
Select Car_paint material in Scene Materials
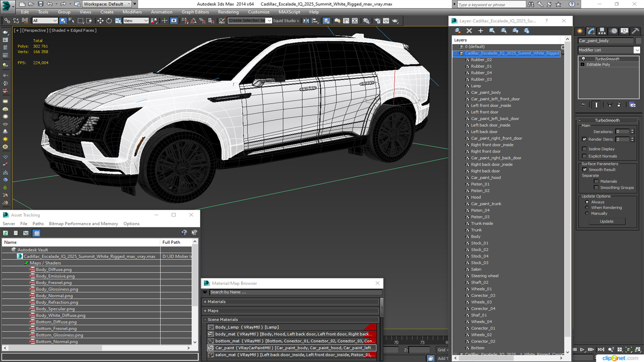(x=291, y=348)
